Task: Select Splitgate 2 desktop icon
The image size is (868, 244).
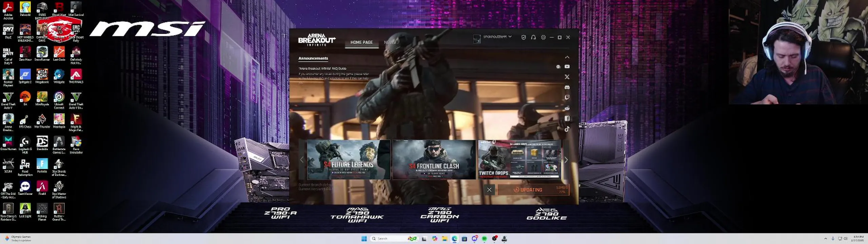Action: point(25,76)
